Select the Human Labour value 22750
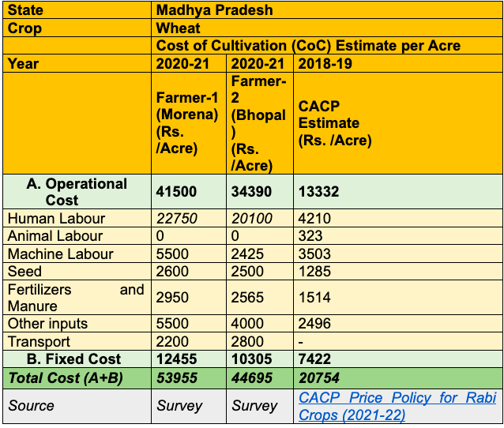The height and width of the screenshot is (428, 504). [x=178, y=218]
